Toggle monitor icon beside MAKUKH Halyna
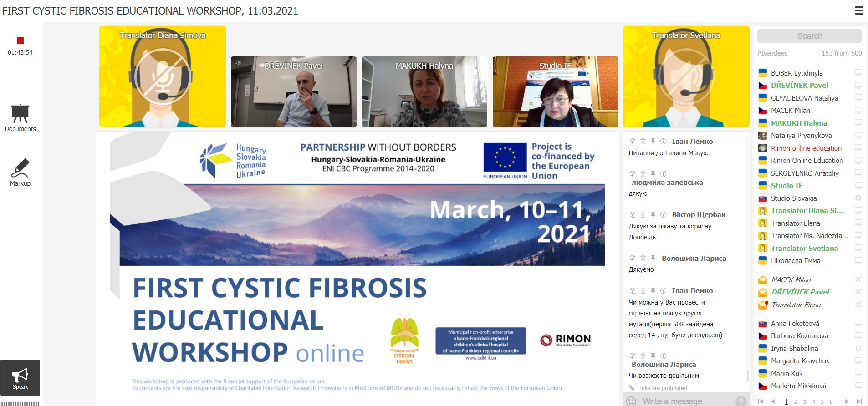This screenshot has height=406, width=868. point(858,123)
